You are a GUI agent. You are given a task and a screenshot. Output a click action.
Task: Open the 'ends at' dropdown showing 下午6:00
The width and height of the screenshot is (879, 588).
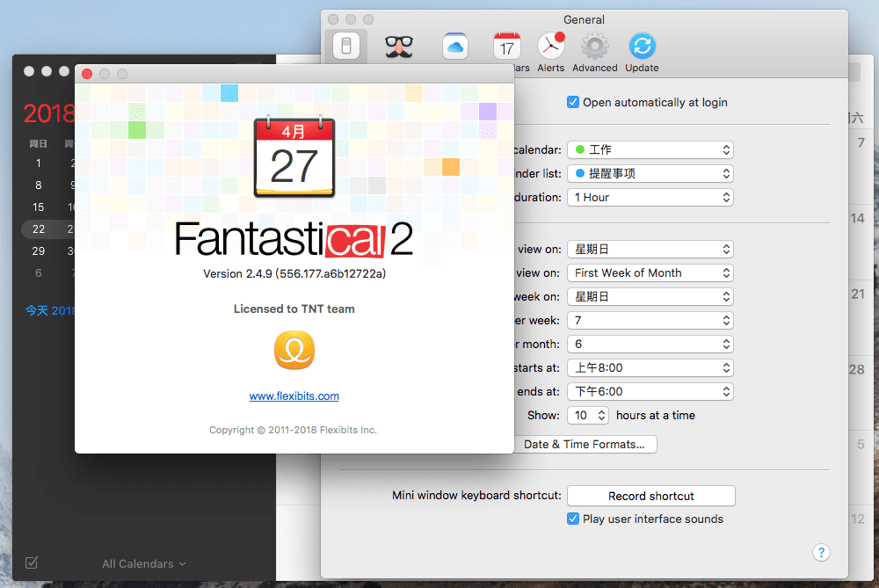click(650, 391)
